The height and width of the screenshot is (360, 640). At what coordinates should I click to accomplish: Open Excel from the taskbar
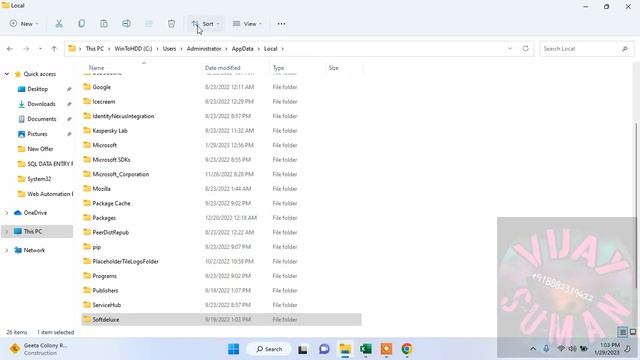pos(366,349)
